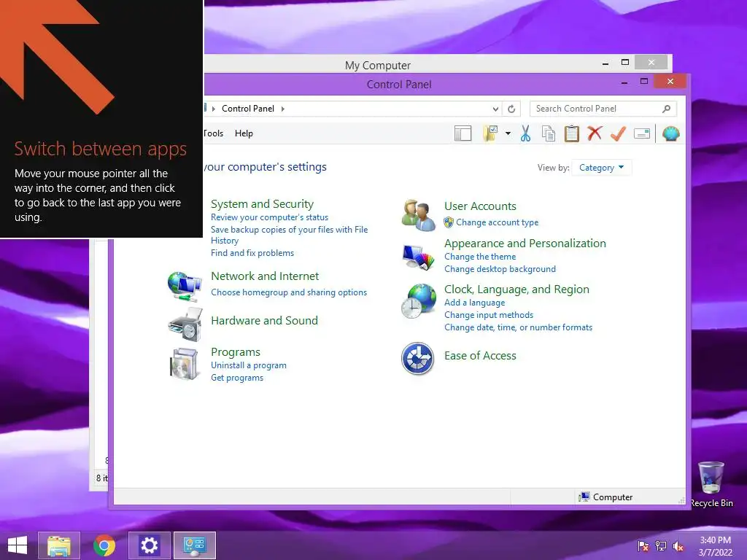Click the Cut scissors toolbar icon
The image size is (747, 560).
(x=525, y=134)
